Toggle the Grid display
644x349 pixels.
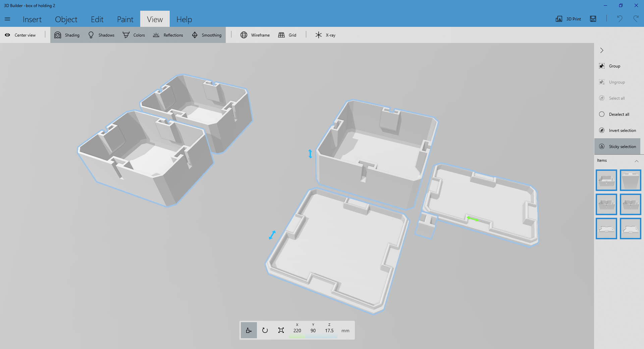[287, 35]
